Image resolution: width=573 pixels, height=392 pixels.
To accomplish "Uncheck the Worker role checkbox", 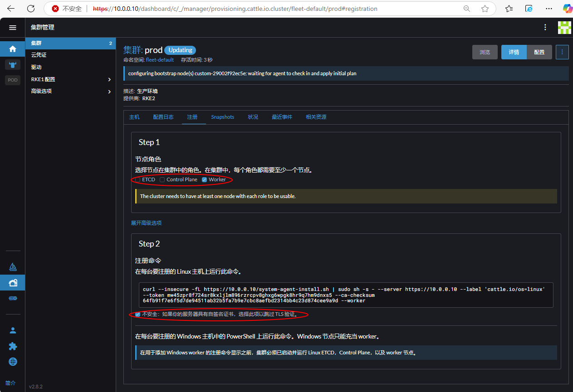I will [205, 180].
